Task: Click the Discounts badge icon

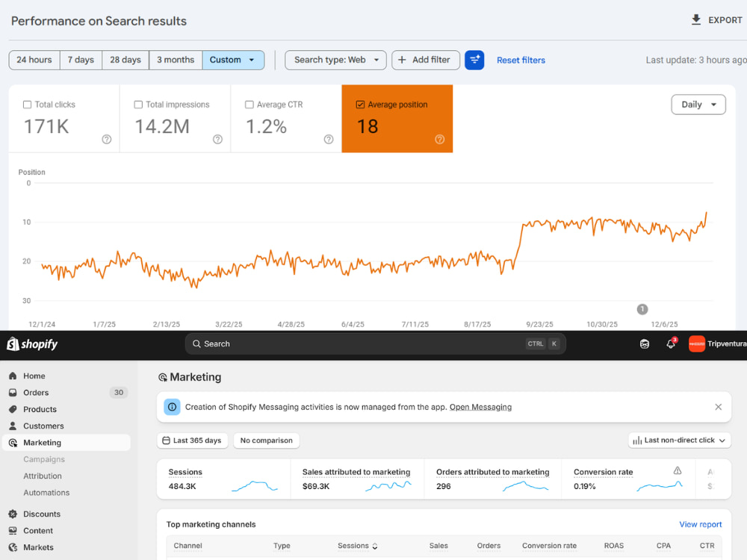Action: pyautogui.click(x=13, y=514)
